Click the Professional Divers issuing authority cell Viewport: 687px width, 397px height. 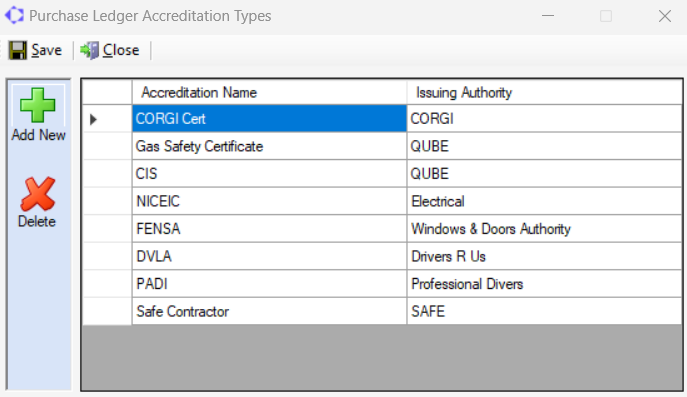[544, 284]
